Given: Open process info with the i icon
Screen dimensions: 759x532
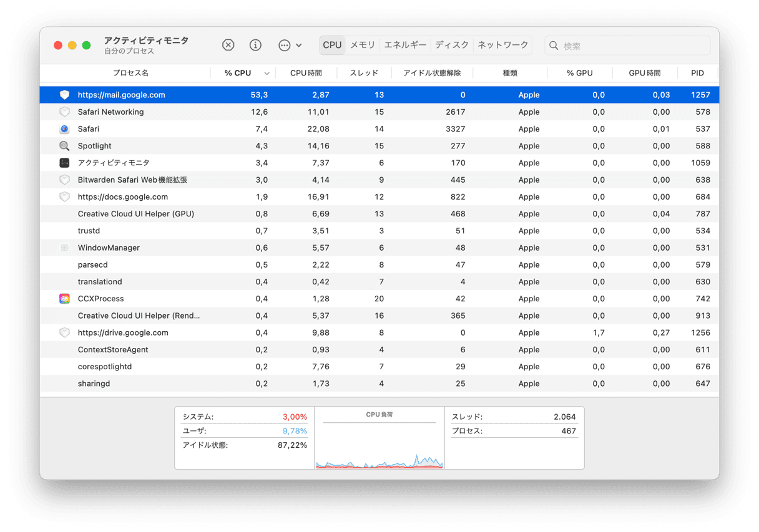Looking at the screenshot, I should (x=255, y=45).
